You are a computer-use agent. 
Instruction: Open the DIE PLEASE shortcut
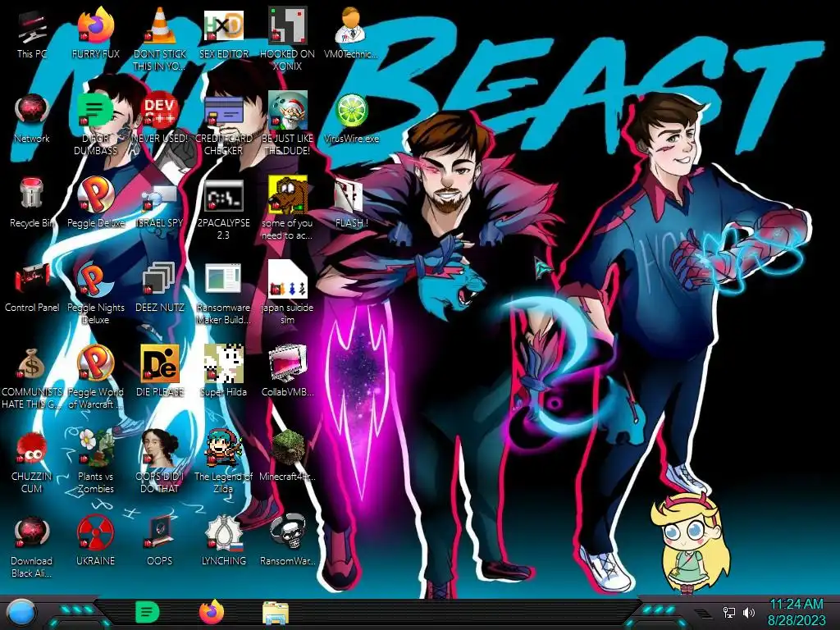(x=160, y=364)
